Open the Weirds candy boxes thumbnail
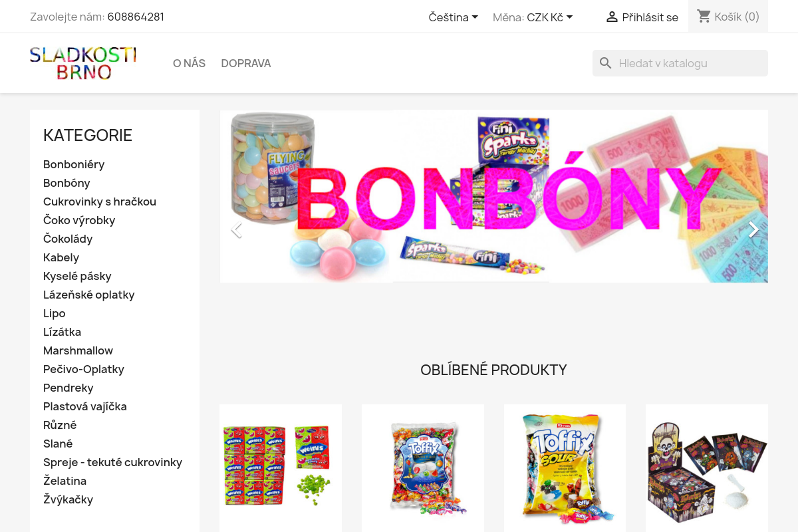Viewport: 798px width, 532px height. pos(281,465)
